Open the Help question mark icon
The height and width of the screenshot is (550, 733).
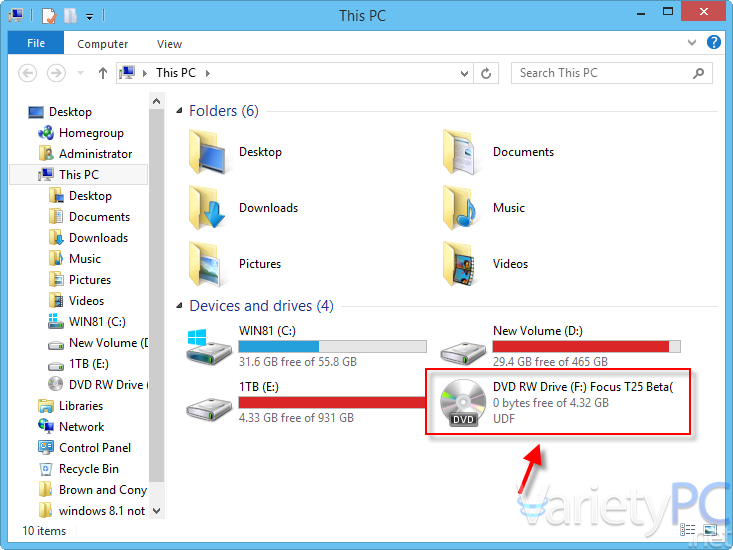(x=713, y=42)
